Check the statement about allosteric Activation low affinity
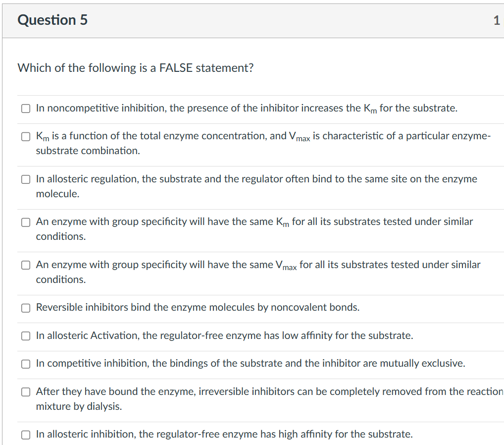Viewport: 504px width, 445px height. (25, 335)
